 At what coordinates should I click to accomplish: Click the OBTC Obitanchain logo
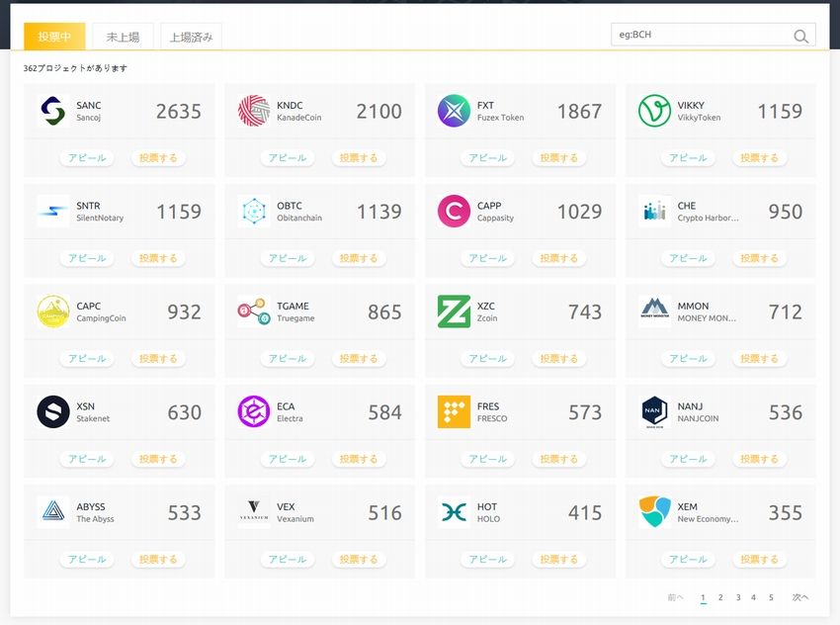point(253,212)
